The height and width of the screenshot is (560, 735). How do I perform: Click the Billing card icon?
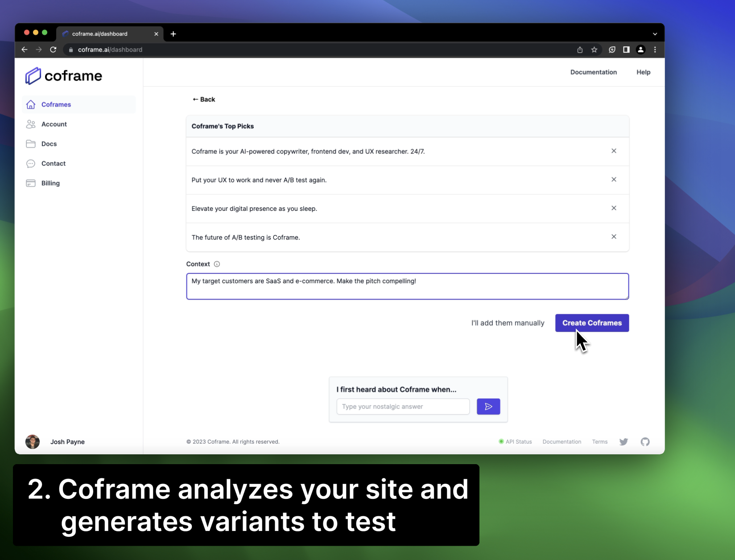click(31, 183)
